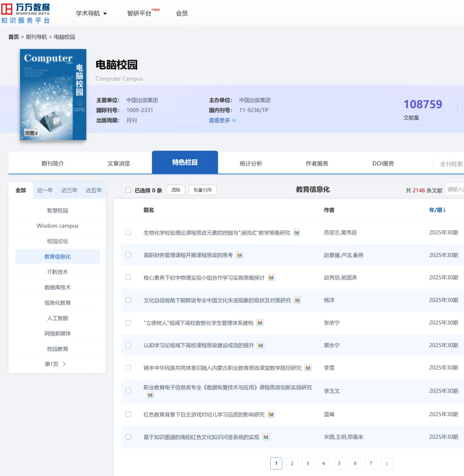This screenshot has width=464, height=476.
Task: Go to 期刊导航 in breadcrumb
Action: pyautogui.click(x=37, y=37)
